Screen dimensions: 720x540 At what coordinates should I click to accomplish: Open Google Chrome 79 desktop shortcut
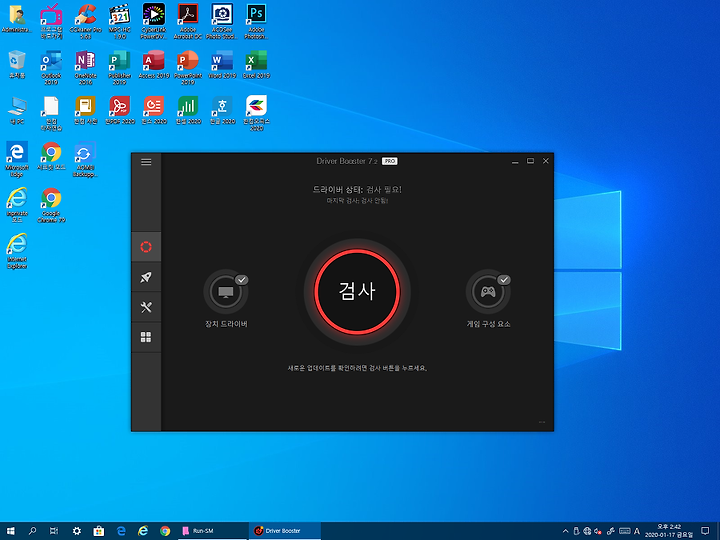pyautogui.click(x=51, y=205)
